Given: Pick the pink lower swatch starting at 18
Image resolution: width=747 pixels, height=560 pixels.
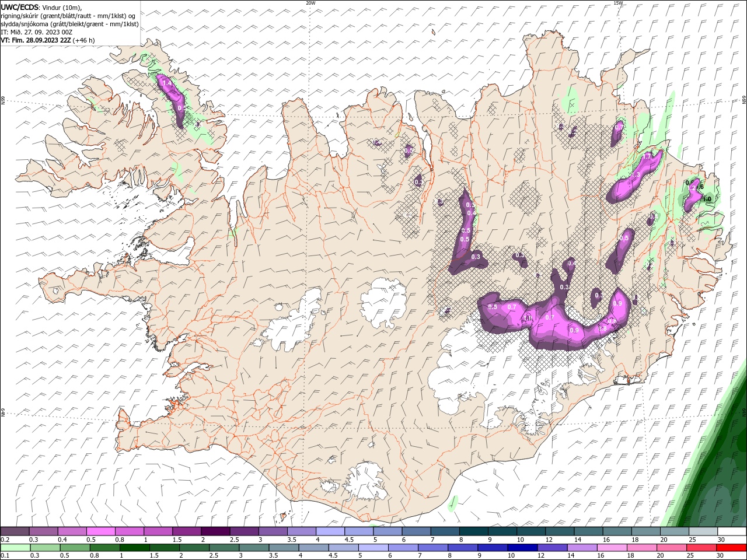Looking at the screenshot, I should 641,548.
